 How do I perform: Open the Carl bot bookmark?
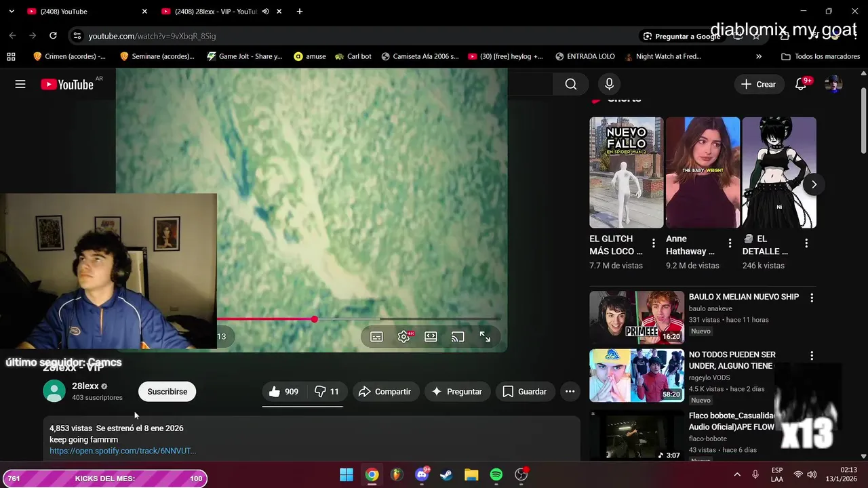[x=353, y=56]
